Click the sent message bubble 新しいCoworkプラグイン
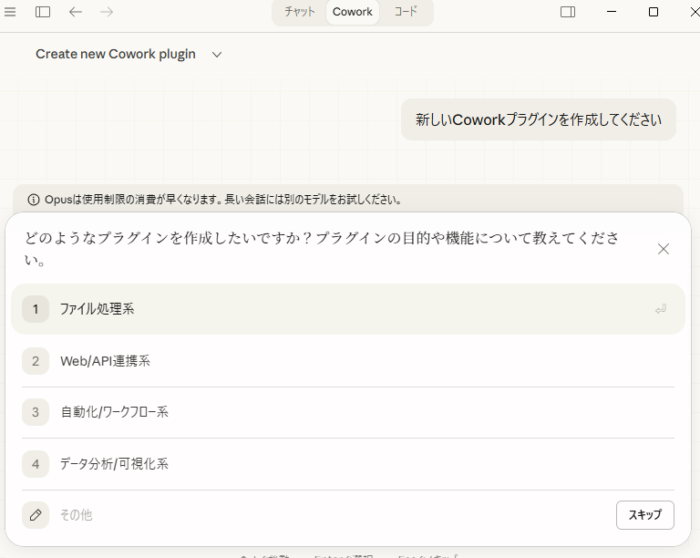This screenshot has height=558, width=700. coord(538,120)
